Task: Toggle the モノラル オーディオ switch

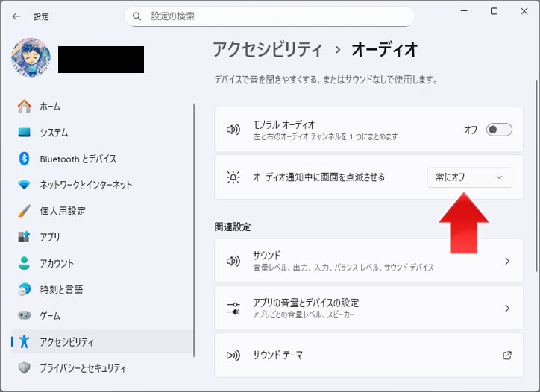Action: click(499, 130)
